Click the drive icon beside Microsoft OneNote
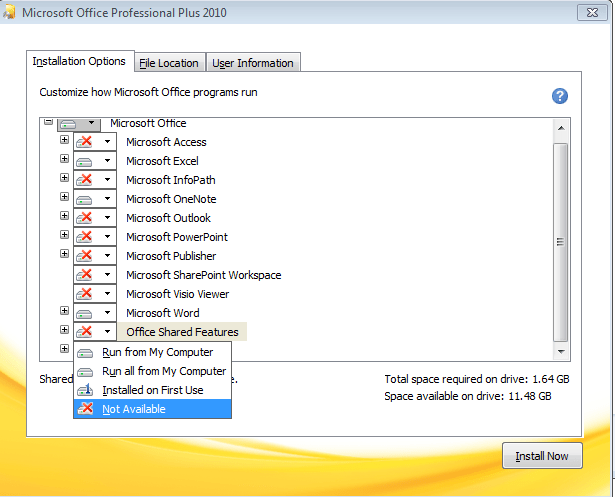Image resolution: width=615 pixels, height=497 pixels. pyautogui.click(x=84, y=199)
